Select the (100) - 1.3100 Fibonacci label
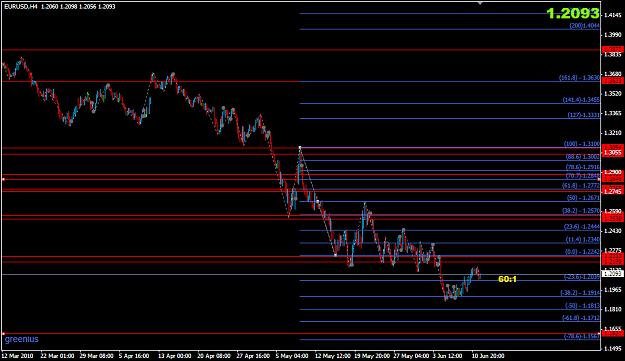The height and width of the screenshot is (361, 625). [x=582, y=144]
